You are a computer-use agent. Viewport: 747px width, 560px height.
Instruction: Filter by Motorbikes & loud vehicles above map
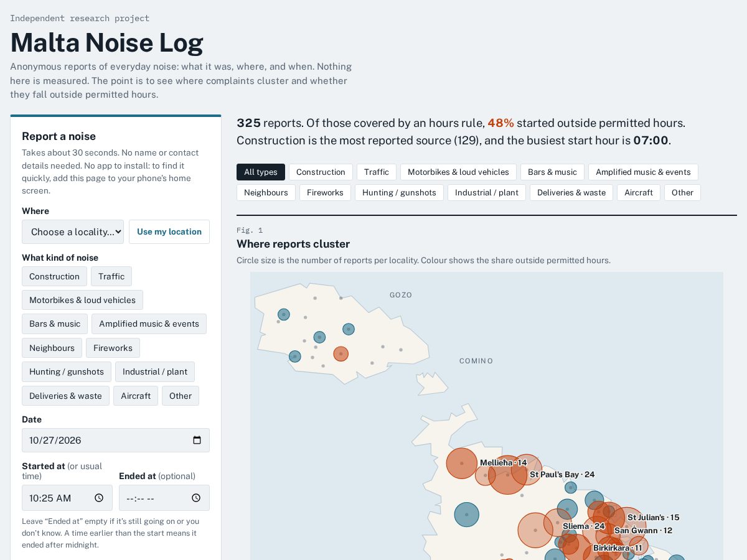[458, 172]
